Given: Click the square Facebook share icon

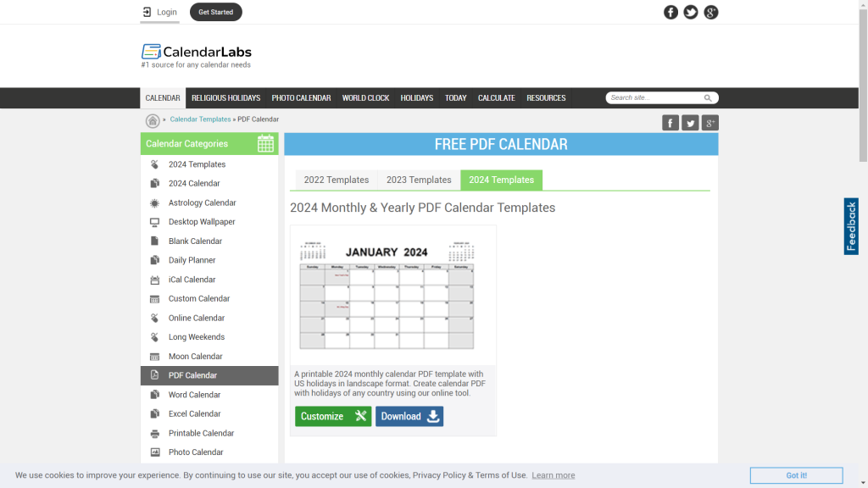Looking at the screenshot, I should click(670, 123).
